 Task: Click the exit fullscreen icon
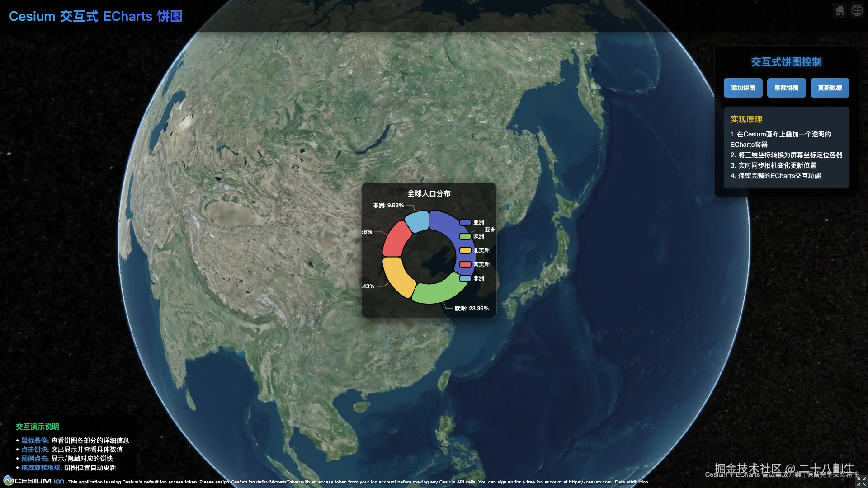coord(861,481)
